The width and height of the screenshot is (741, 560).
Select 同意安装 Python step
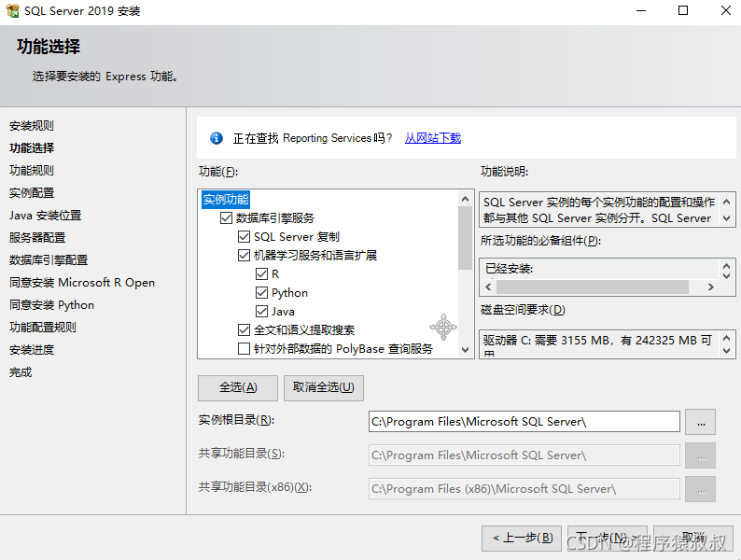coord(51,305)
